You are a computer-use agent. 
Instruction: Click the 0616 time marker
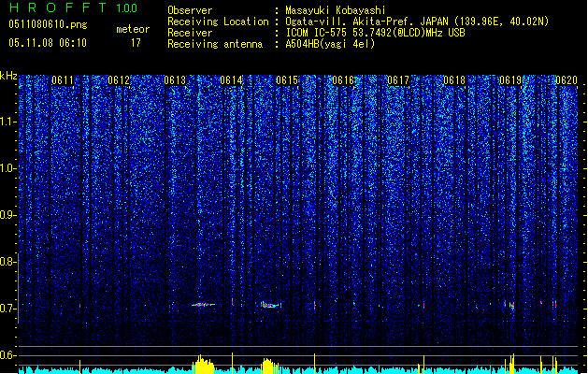tap(343, 80)
